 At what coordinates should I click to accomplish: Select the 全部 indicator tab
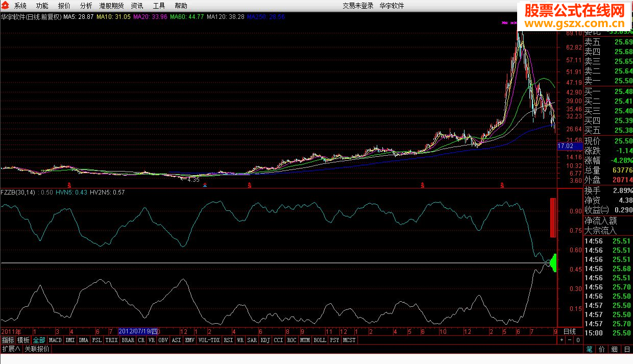click(x=39, y=340)
